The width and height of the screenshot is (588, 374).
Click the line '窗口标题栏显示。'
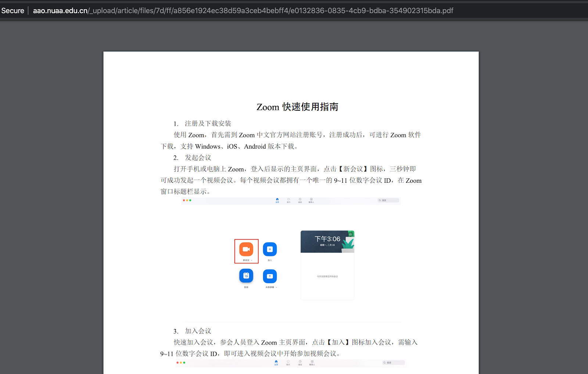coord(186,192)
